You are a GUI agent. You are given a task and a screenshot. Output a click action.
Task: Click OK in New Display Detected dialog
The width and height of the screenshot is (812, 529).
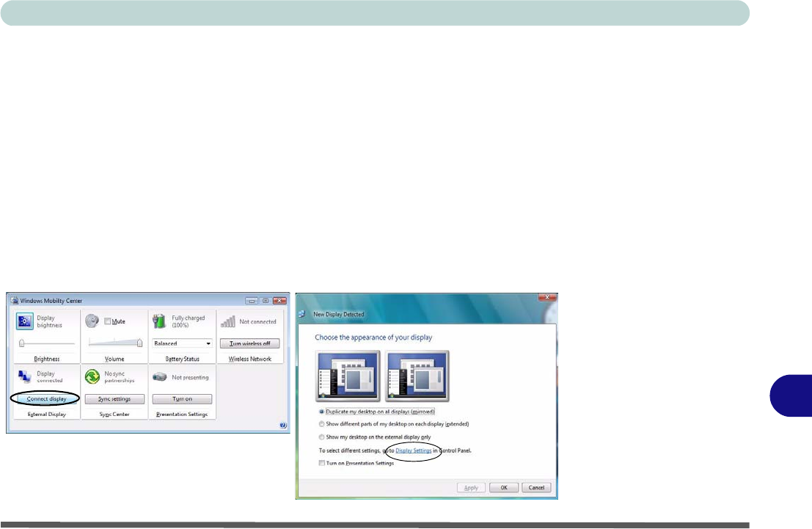(503, 488)
